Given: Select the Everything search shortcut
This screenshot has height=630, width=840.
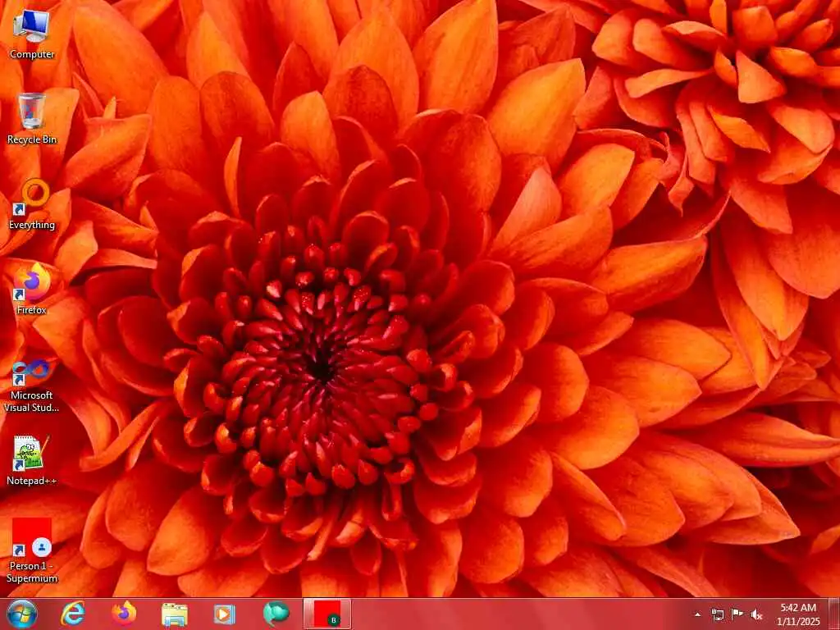Looking at the screenshot, I should coord(32,204).
